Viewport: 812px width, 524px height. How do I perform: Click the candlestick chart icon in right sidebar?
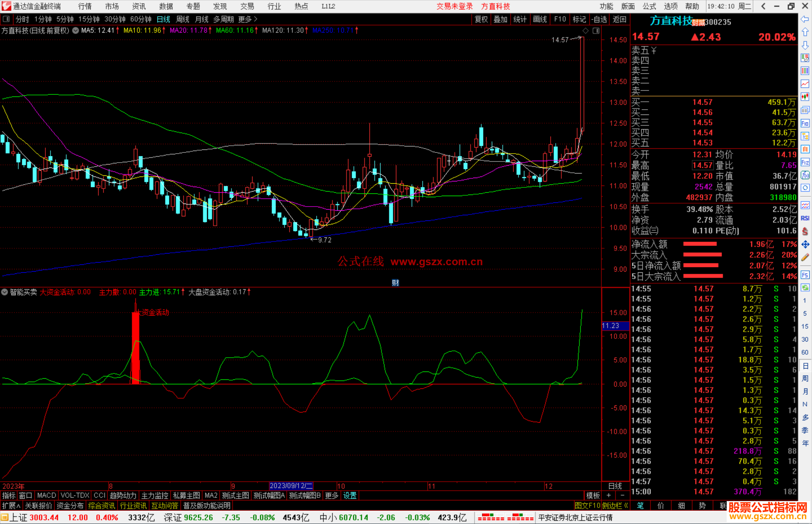pyautogui.click(x=805, y=97)
